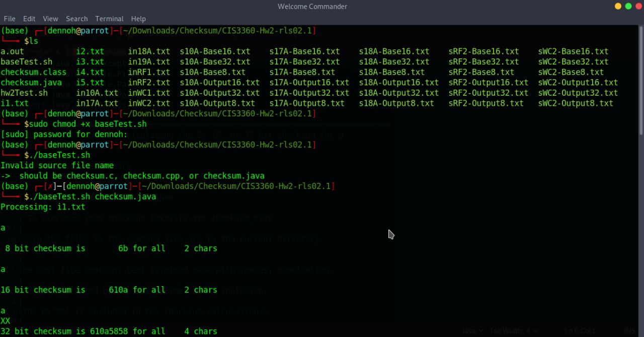Click the red x error indicator in prompt
644x337 pixels.
[50, 186]
